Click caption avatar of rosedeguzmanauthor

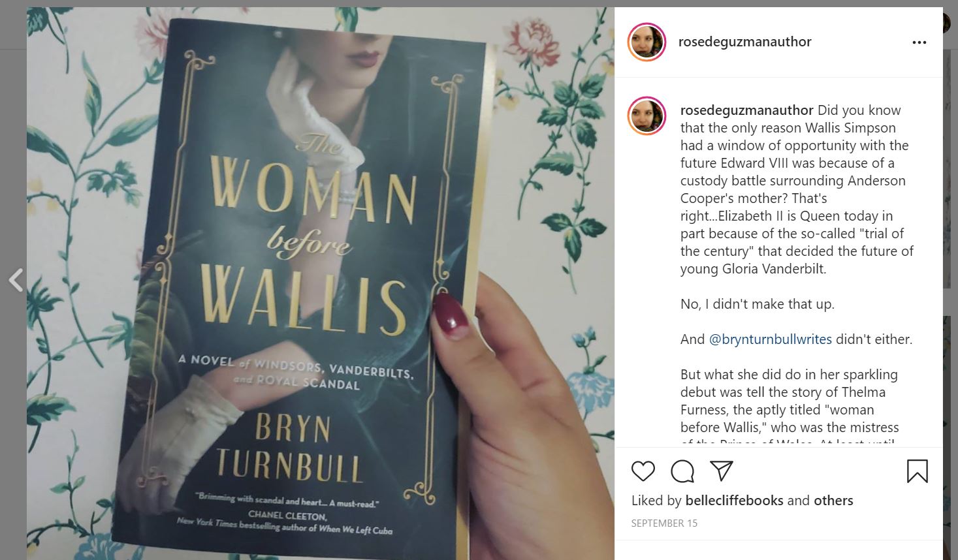[647, 116]
